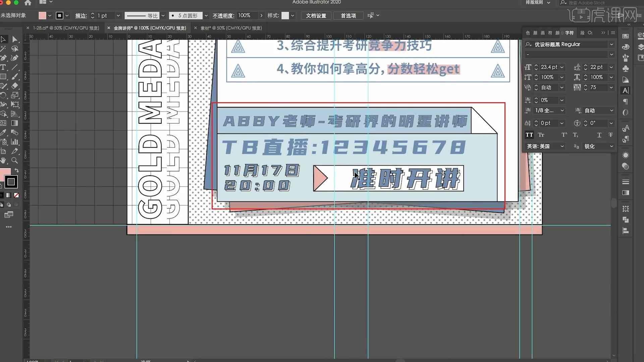Select the Selection tool in toolbar
Viewport: 644px width, 362px height.
pyautogui.click(x=4, y=39)
